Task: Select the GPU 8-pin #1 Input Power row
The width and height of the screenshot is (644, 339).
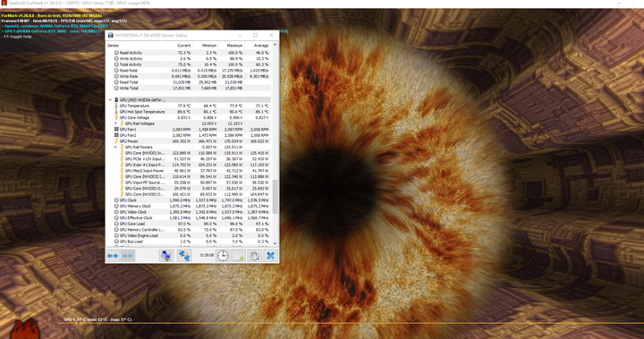Action: 189,165
